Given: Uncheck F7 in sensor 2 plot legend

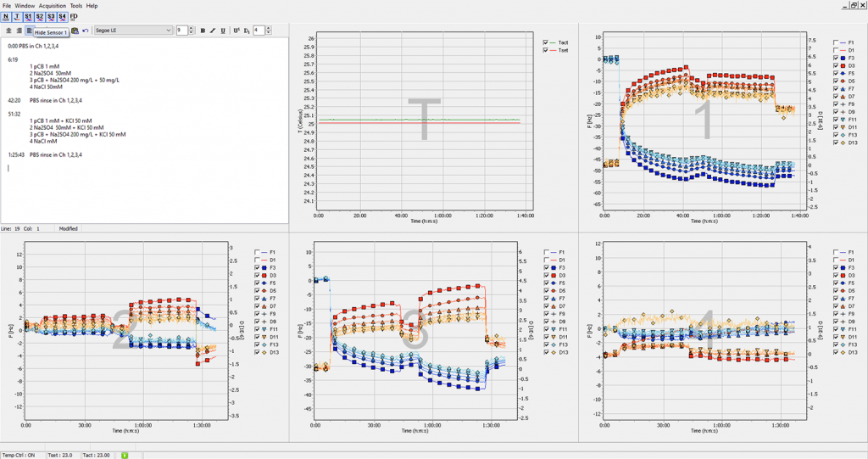Looking at the screenshot, I should (x=258, y=299).
